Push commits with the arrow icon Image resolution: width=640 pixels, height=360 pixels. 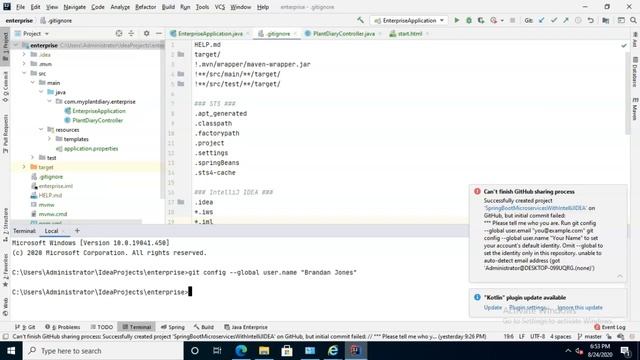[566, 20]
